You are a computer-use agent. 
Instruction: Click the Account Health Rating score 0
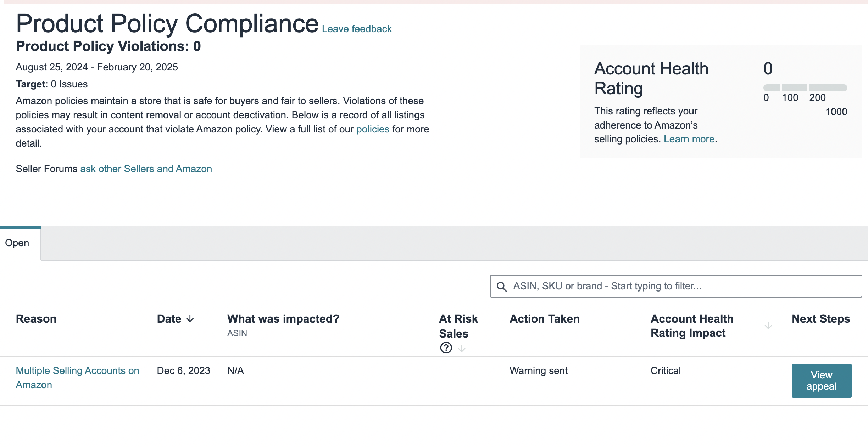(768, 68)
